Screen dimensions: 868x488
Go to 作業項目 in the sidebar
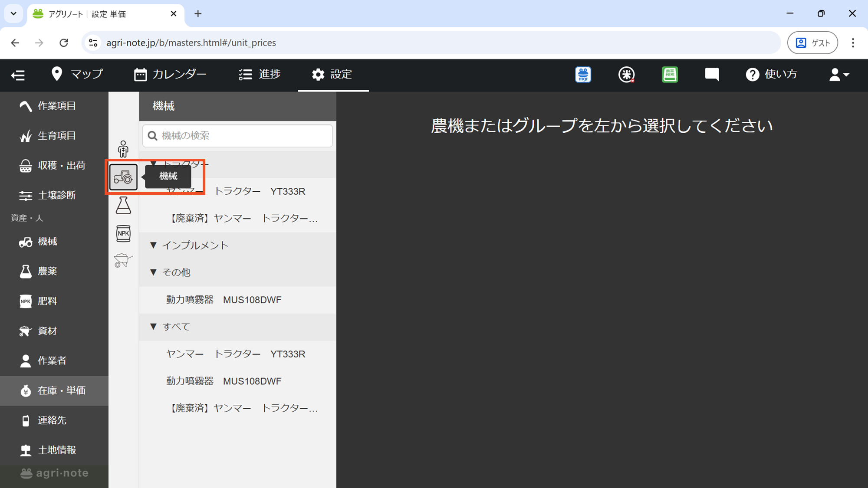click(x=54, y=106)
